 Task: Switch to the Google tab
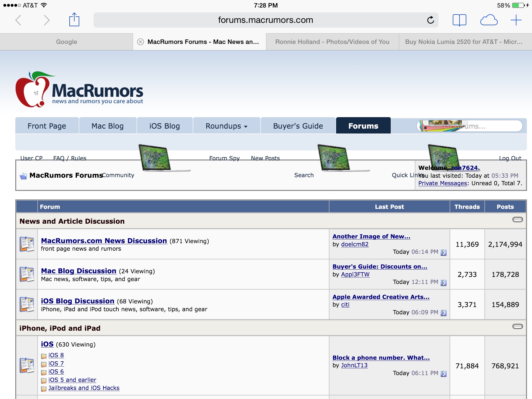[66, 42]
